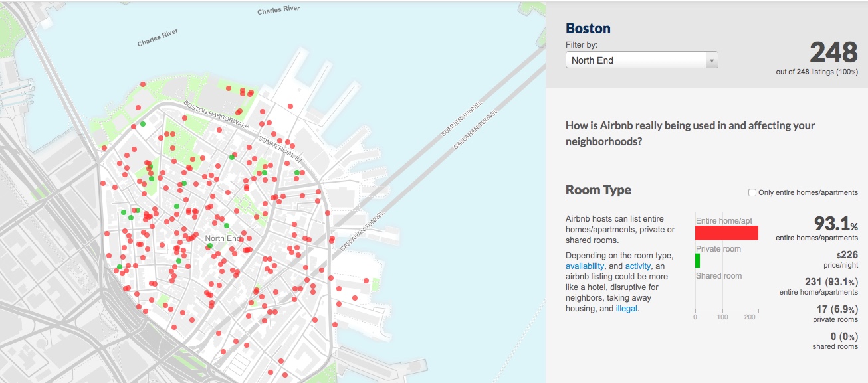Viewport: 868px width, 383px height.
Task: Click the $226 price/night value
Action: coord(847,255)
